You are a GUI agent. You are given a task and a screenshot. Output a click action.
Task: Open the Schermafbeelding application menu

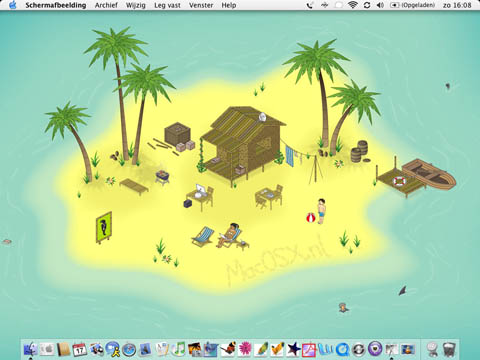(56, 5)
